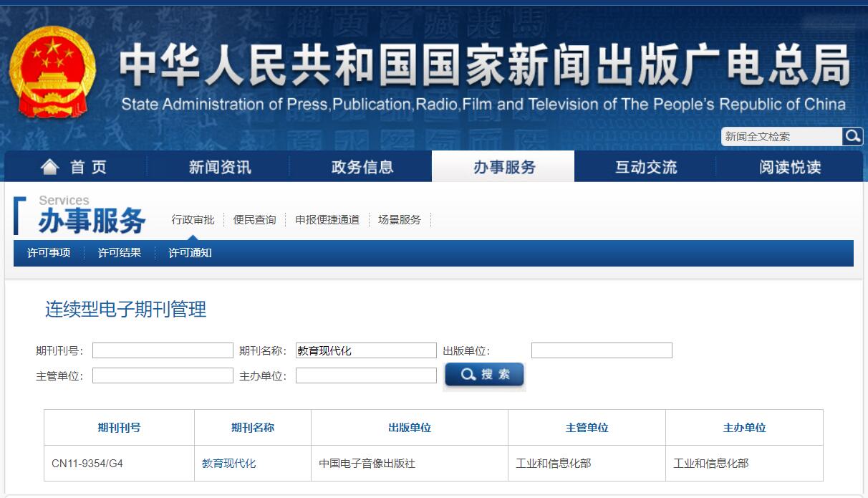Open the 新闻资讯 navigation tab

[220, 167]
